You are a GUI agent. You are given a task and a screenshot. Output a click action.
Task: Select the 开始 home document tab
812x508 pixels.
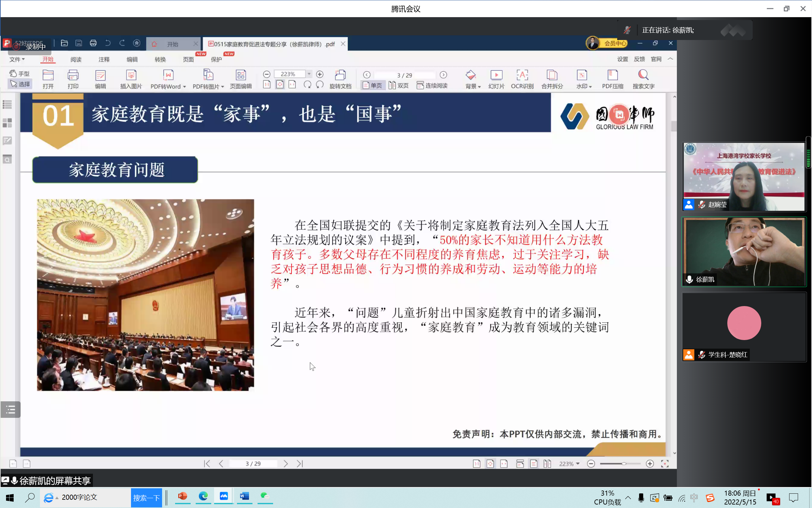[x=173, y=44]
